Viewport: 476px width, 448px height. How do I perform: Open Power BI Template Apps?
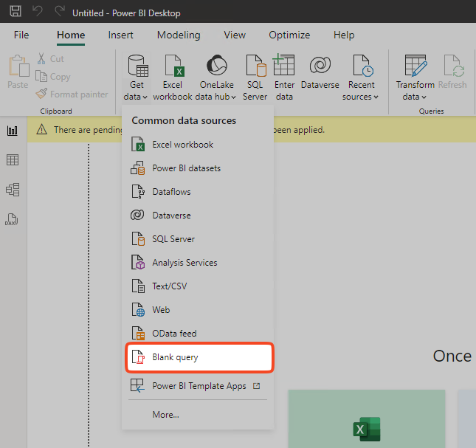pos(198,386)
